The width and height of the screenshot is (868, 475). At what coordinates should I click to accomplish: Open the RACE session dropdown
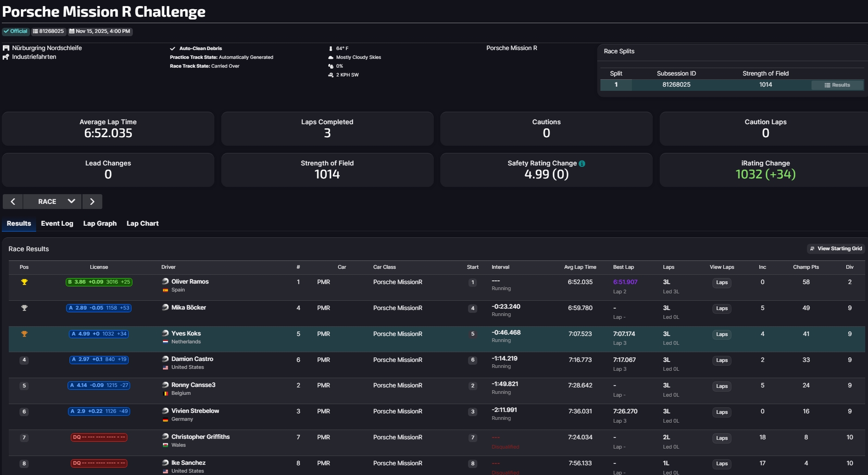pos(52,202)
